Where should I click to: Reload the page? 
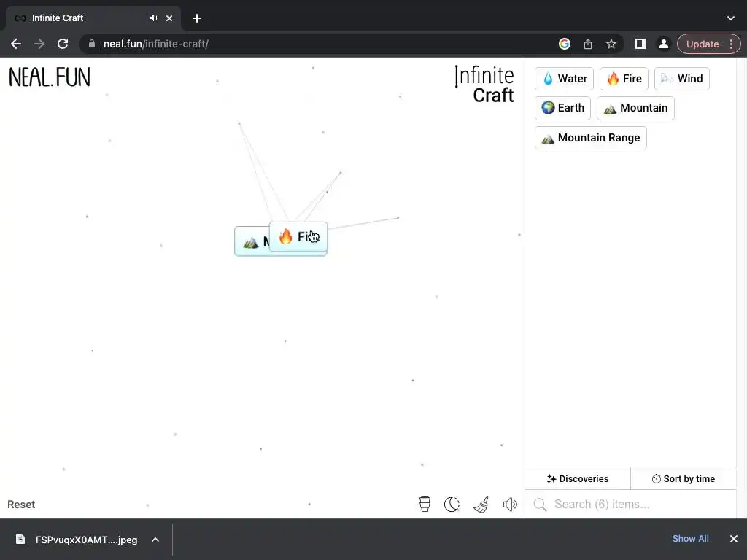click(63, 44)
